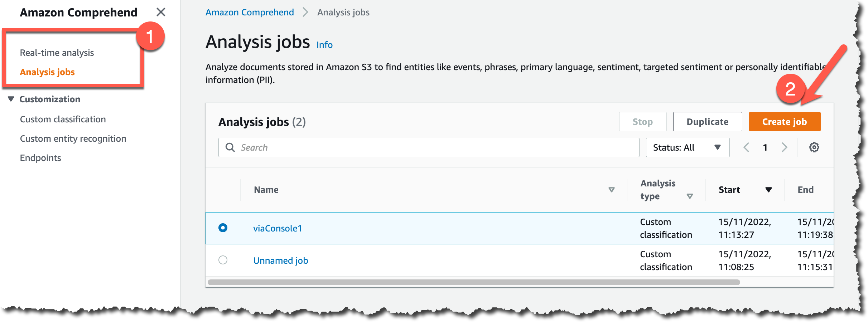This screenshot has width=868, height=322.
Task: Sort jobs by Name column arrow
Action: [x=611, y=190]
